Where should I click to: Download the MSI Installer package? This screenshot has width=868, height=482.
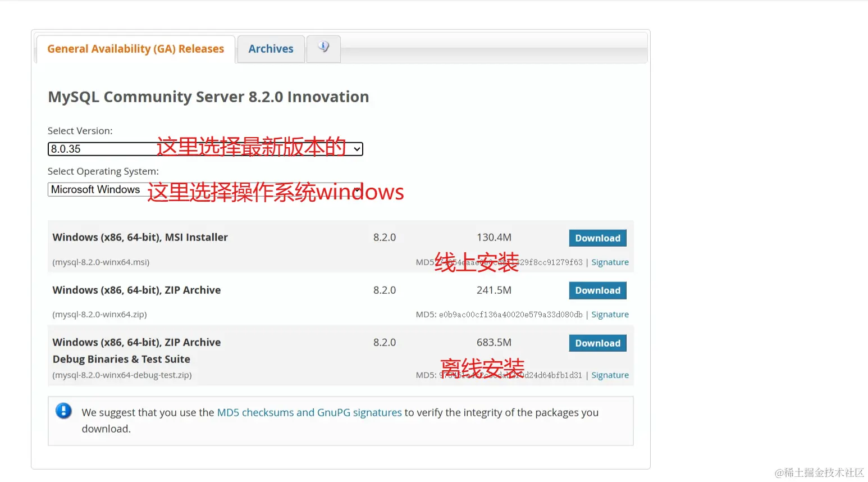click(x=597, y=238)
